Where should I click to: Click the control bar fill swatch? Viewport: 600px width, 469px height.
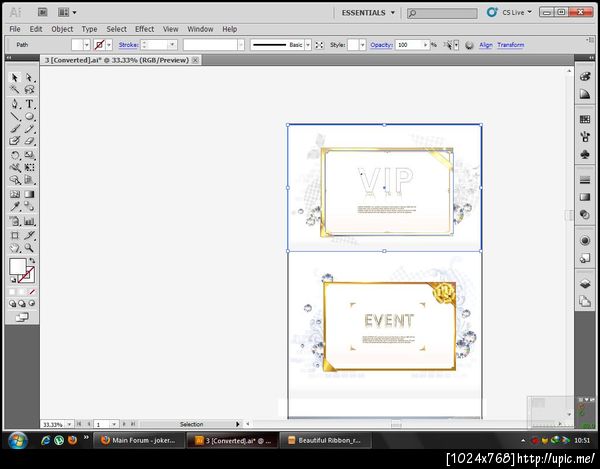point(77,45)
